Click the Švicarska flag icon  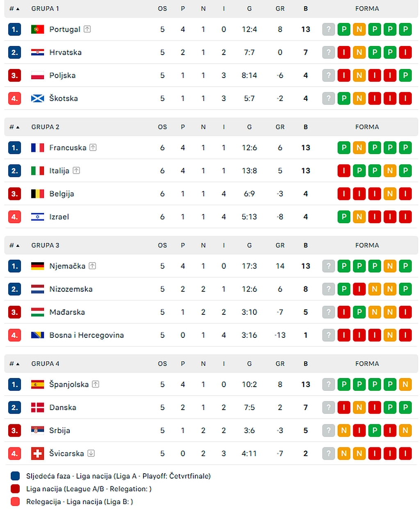pos(37,454)
